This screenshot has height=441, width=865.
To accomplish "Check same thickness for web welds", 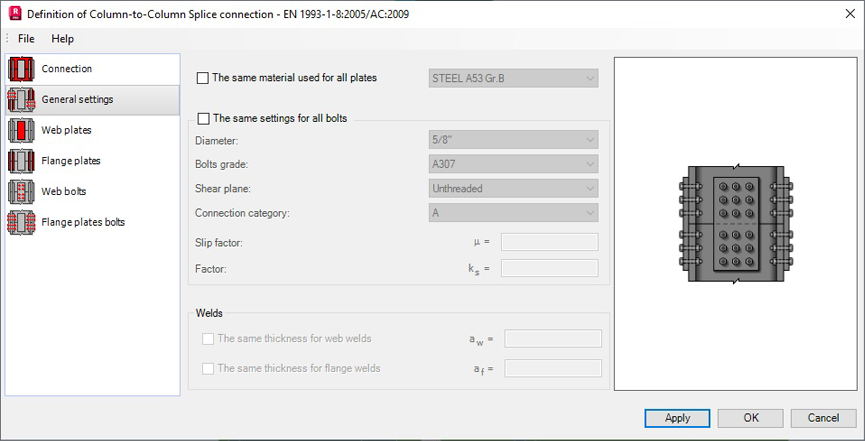I will 208,339.
